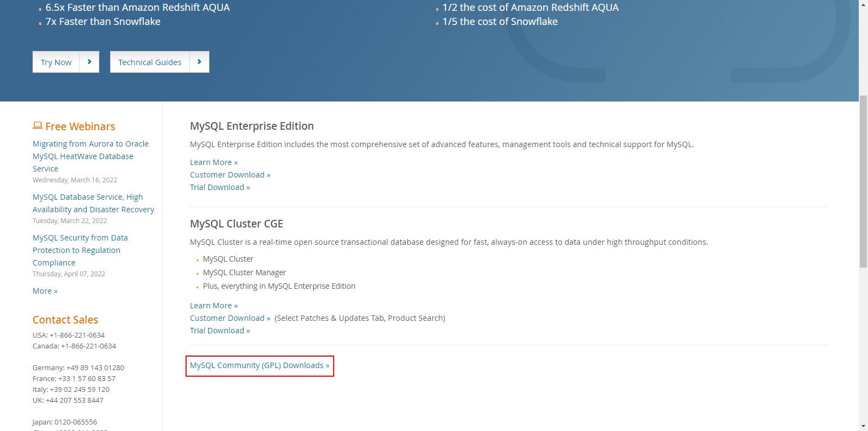The height and width of the screenshot is (431, 868).
Task: Click '(Select Patches & Updates Tab, Product Search)' note
Action: point(360,318)
